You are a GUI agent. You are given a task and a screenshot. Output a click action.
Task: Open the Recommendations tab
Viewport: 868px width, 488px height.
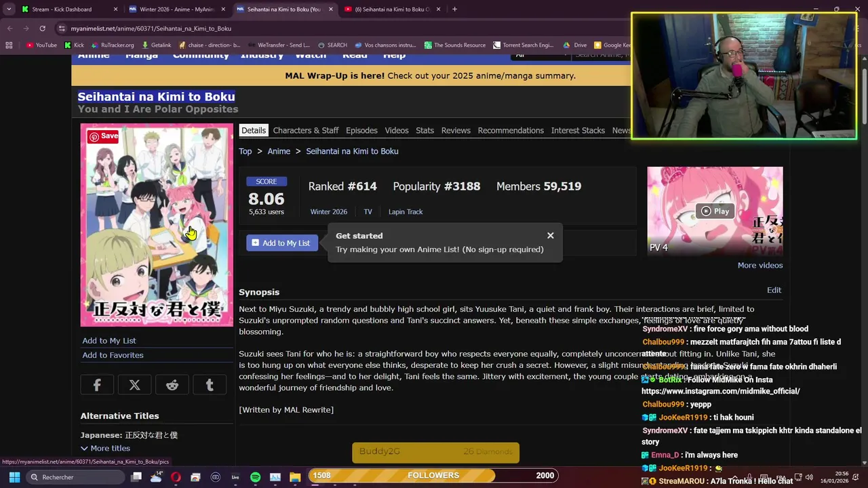pyautogui.click(x=511, y=130)
